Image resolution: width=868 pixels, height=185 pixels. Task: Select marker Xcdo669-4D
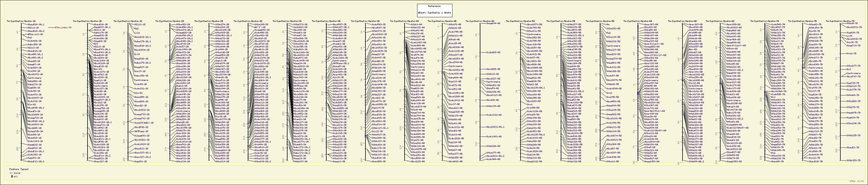(493, 53)
